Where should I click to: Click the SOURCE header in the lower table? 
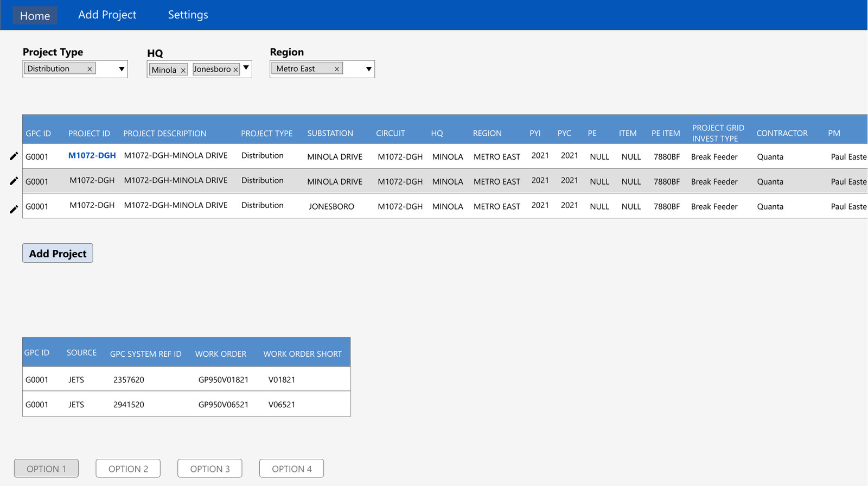point(81,353)
